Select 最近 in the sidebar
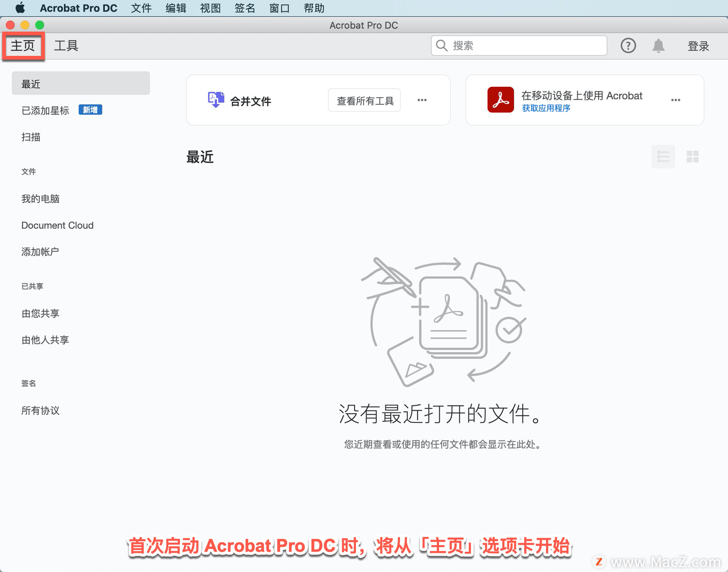 (81, 83)
